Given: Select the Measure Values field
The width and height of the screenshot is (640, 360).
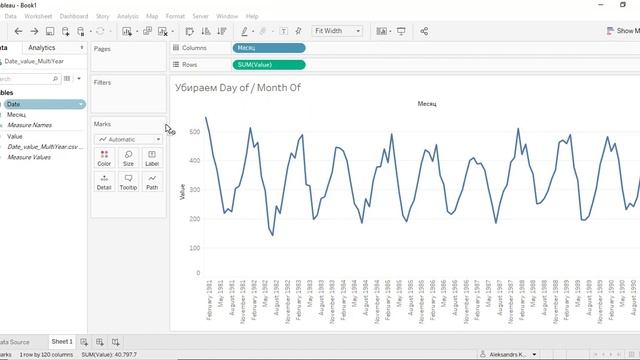Looking at the screenshot, I should point(29,157).
